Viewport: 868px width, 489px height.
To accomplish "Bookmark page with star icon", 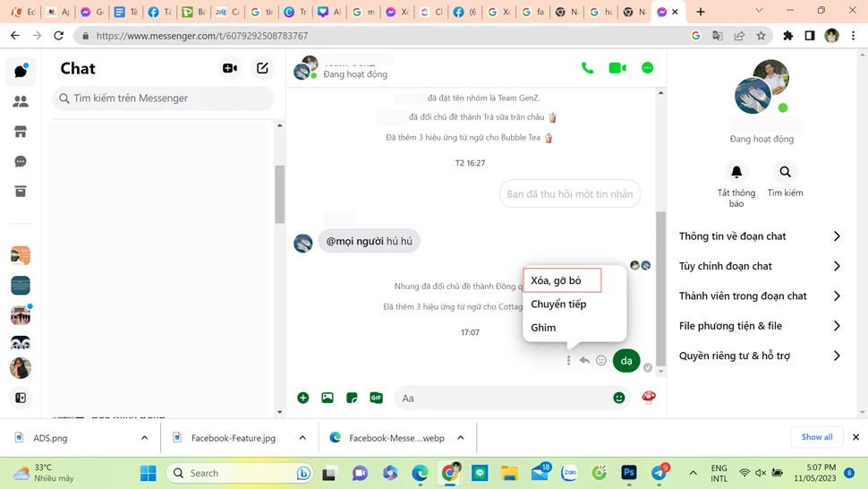I will (x=762, y=36).
